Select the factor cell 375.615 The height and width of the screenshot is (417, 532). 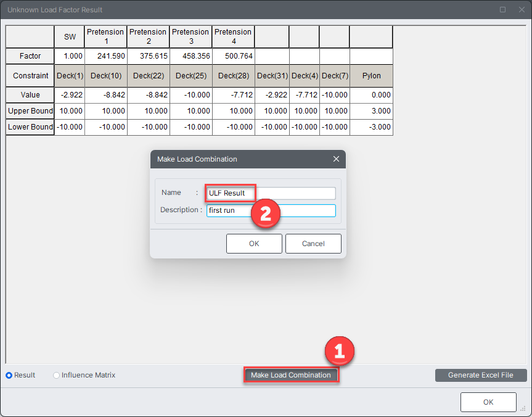coord(149,56)
